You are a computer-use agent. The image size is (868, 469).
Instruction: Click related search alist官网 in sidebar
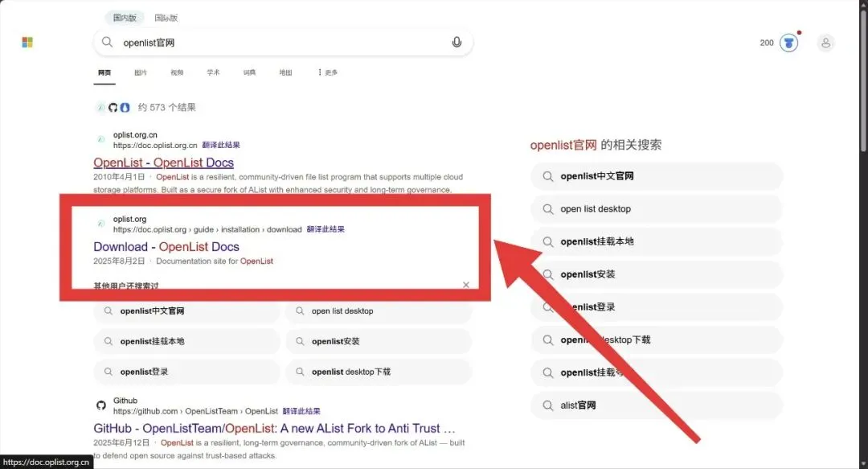[x=657, y=405]
